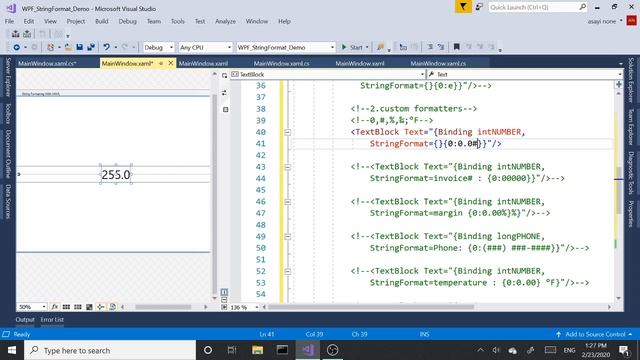This screenshot has height=360, width=640.
Task: Toggle show snap grid in designer
Action: tap(66, 307)
